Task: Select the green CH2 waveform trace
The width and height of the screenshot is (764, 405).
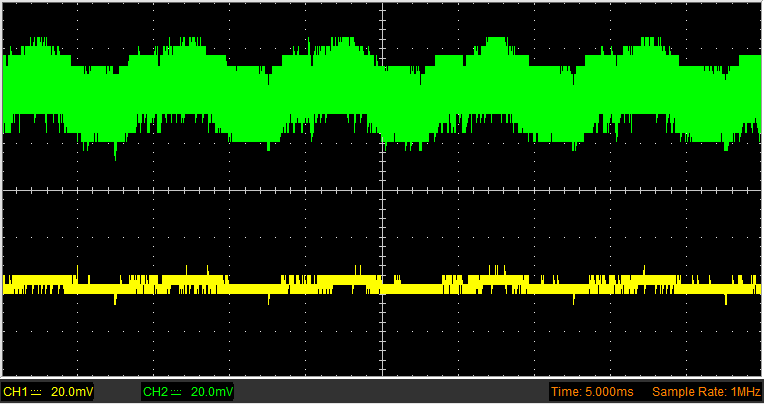Action: pos(382,95)
